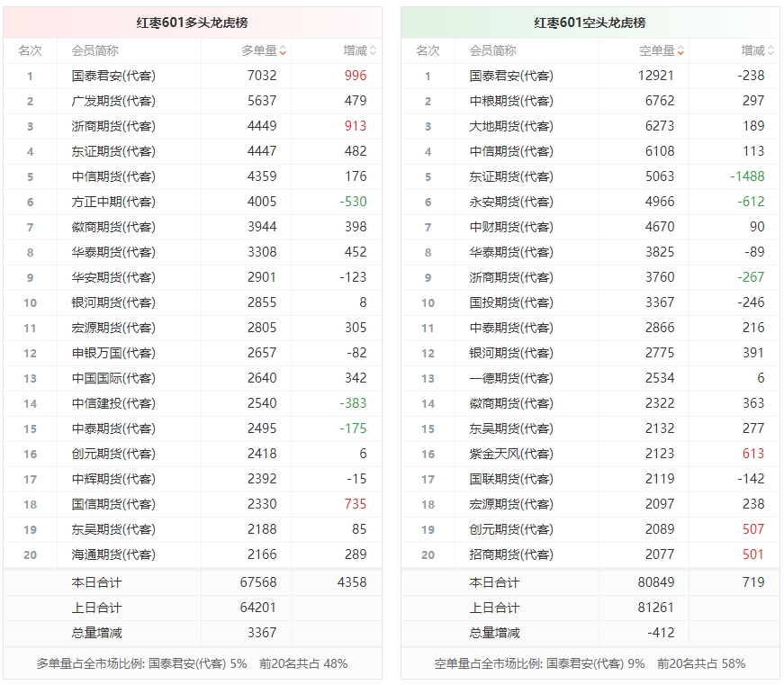
Task: Click long total 67568
Action: coord(258,582)
